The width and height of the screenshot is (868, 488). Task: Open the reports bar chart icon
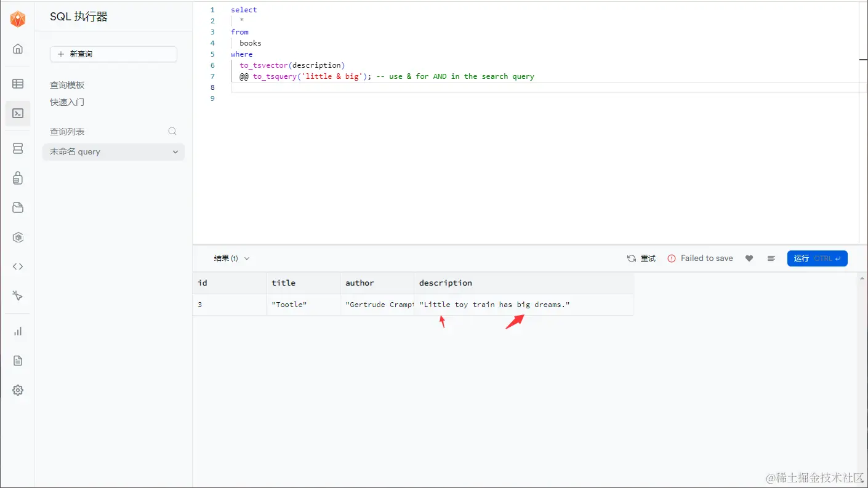click(x=18, y=331)
